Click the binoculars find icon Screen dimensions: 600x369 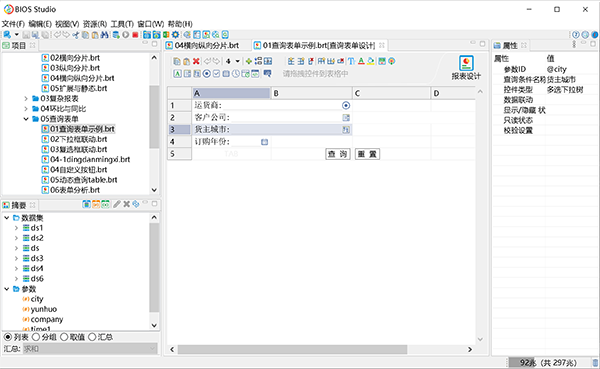(x=104, y=35)
